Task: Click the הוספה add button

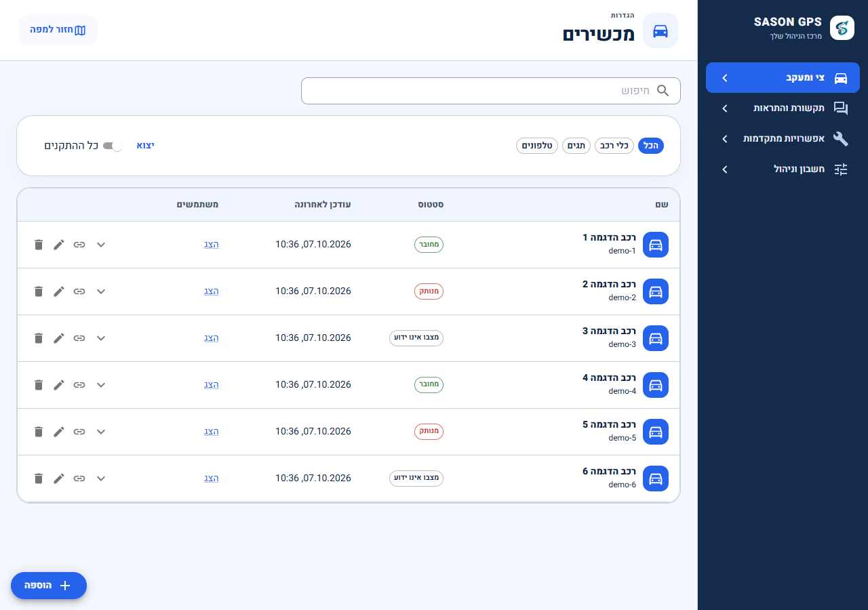Action: pos(49,586)
